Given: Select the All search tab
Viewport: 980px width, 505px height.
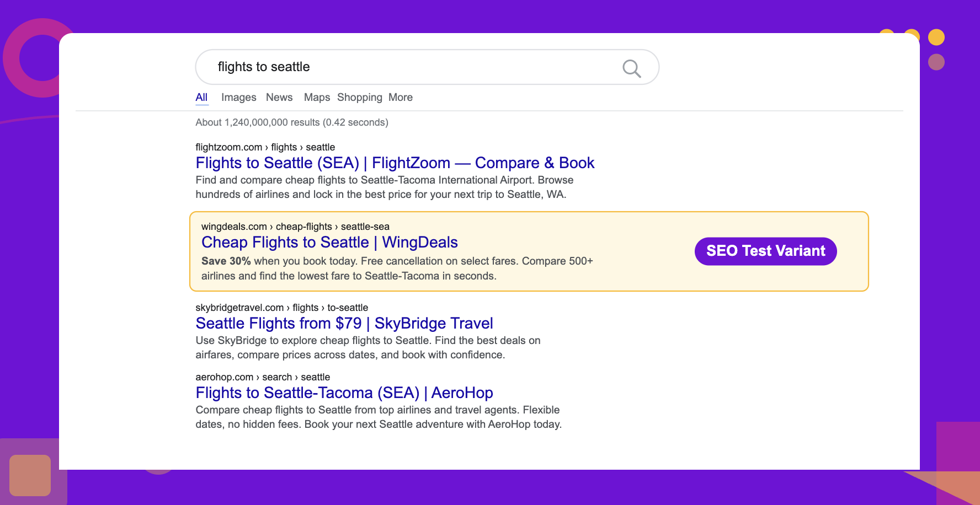Looking at the screenshot, I should tap(201, 97).
